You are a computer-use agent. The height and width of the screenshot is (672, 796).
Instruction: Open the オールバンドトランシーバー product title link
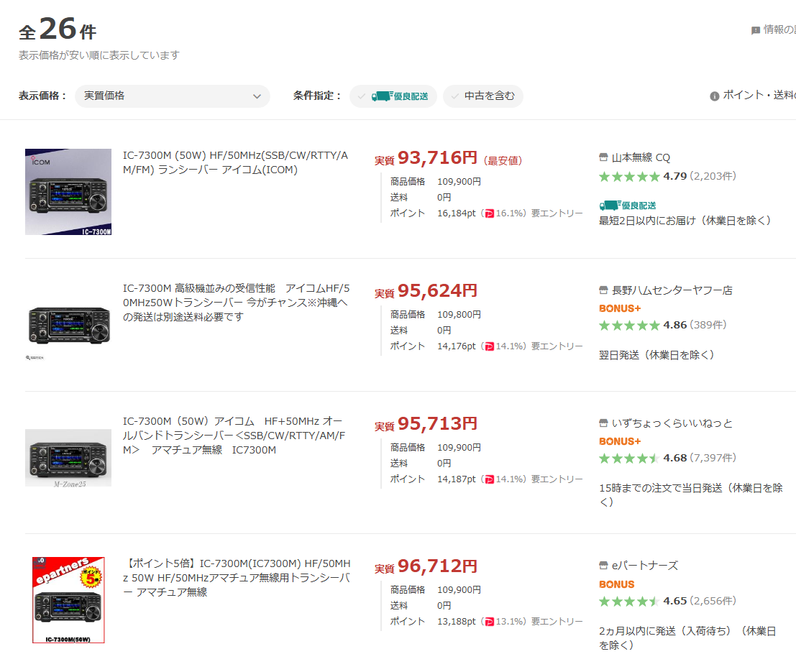234,436
